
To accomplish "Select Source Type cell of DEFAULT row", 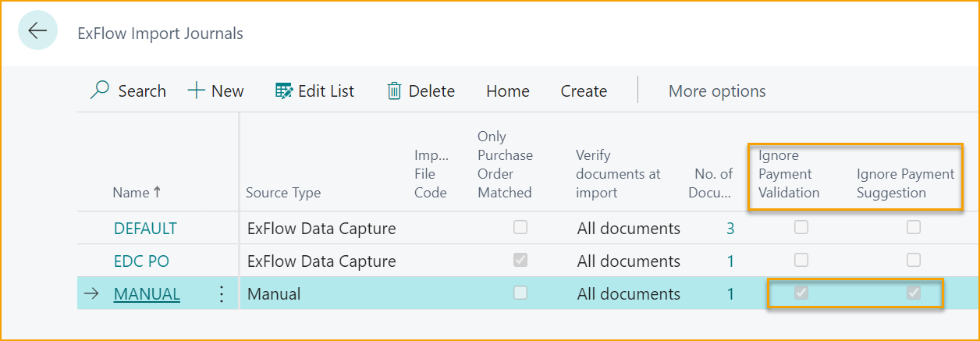I will tap(321, 229).
